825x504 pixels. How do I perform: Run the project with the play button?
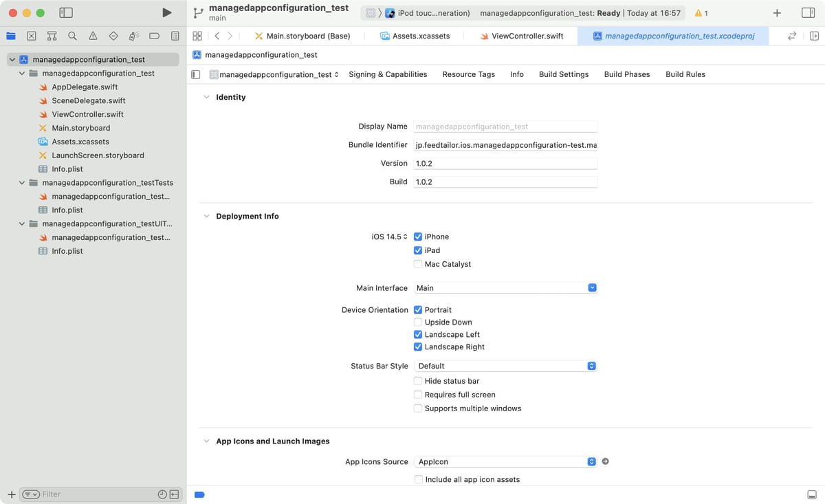click(167, 12)
